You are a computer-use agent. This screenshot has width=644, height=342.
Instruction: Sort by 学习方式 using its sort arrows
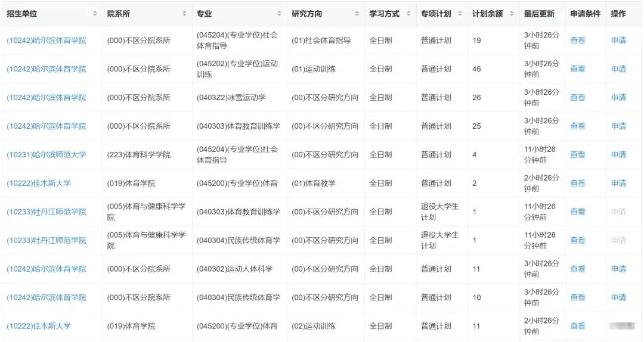[x=408, y=14]
